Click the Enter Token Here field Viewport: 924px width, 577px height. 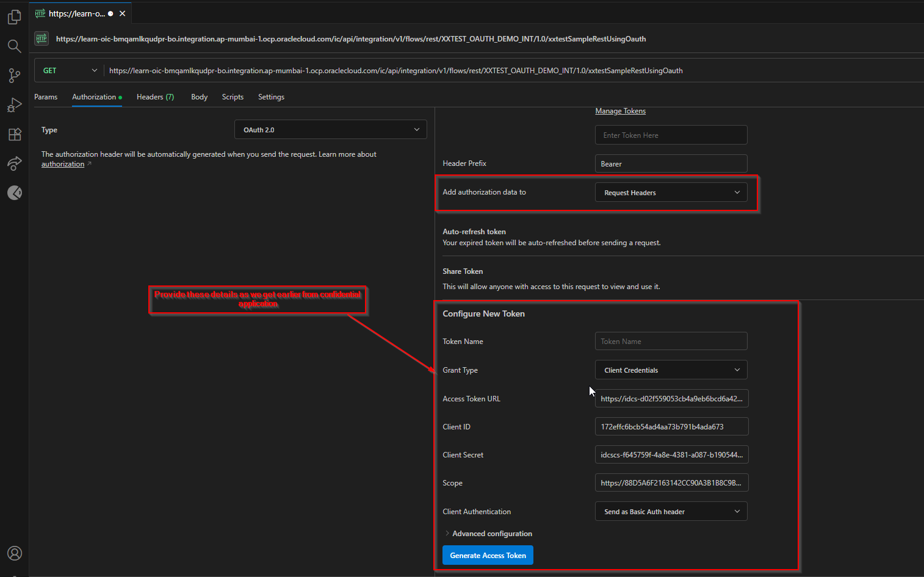point(670,135)
